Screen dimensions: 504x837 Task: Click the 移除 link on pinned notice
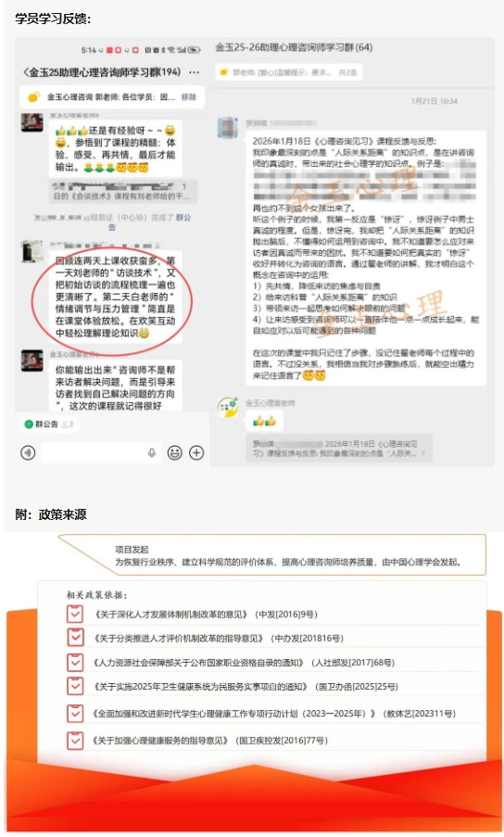[189, 97]
